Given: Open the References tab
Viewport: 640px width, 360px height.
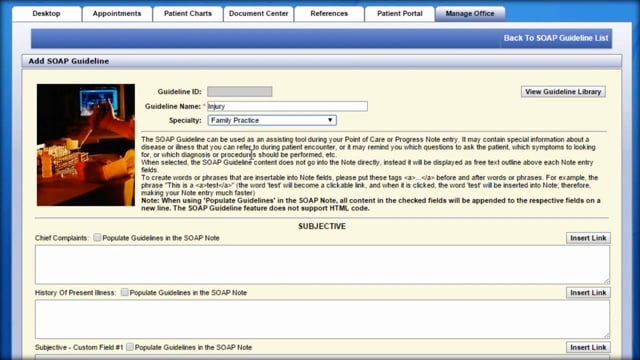Looking at the screenshot, I should pos(329,13).
